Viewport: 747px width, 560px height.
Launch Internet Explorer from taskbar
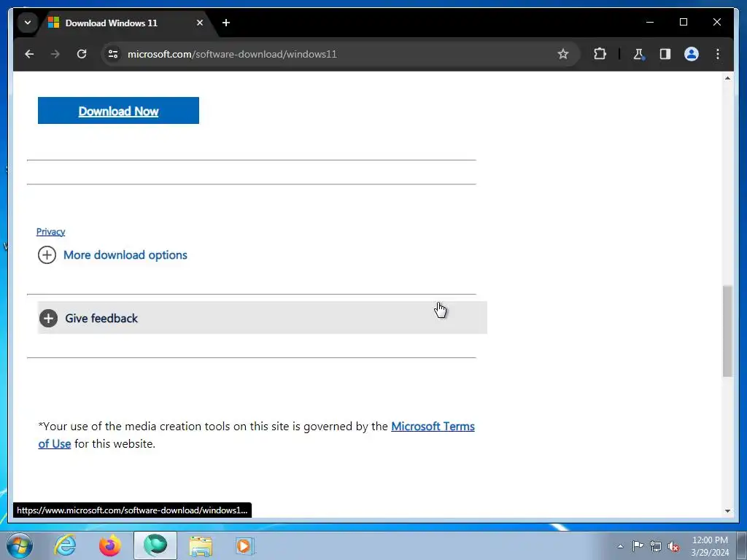(x=65, y=545)
